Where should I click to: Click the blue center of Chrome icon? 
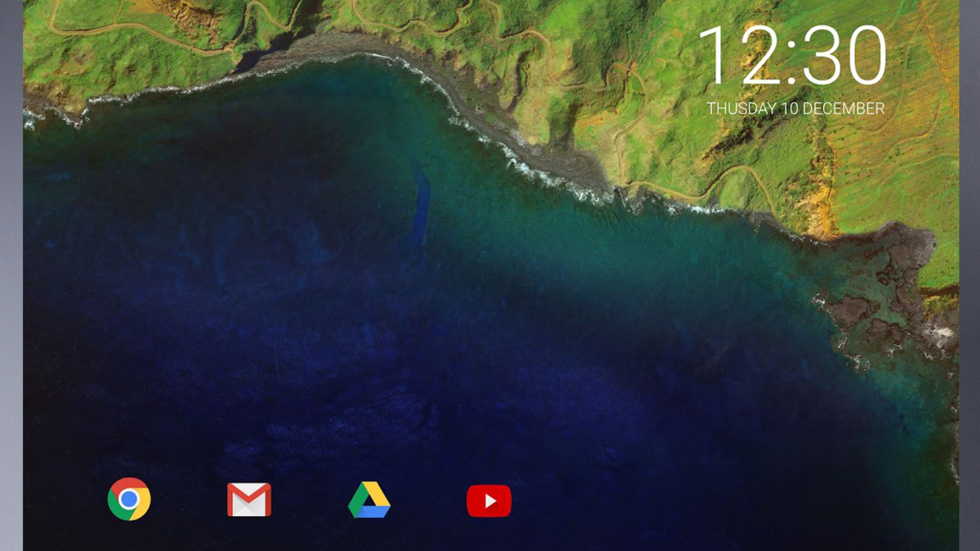pyautogui.click(x=129, y=498)
